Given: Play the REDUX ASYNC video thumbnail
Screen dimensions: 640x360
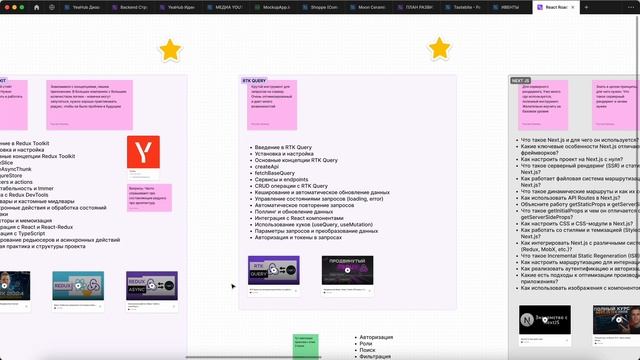Looking at the screenshot, I should pos(151,286).
